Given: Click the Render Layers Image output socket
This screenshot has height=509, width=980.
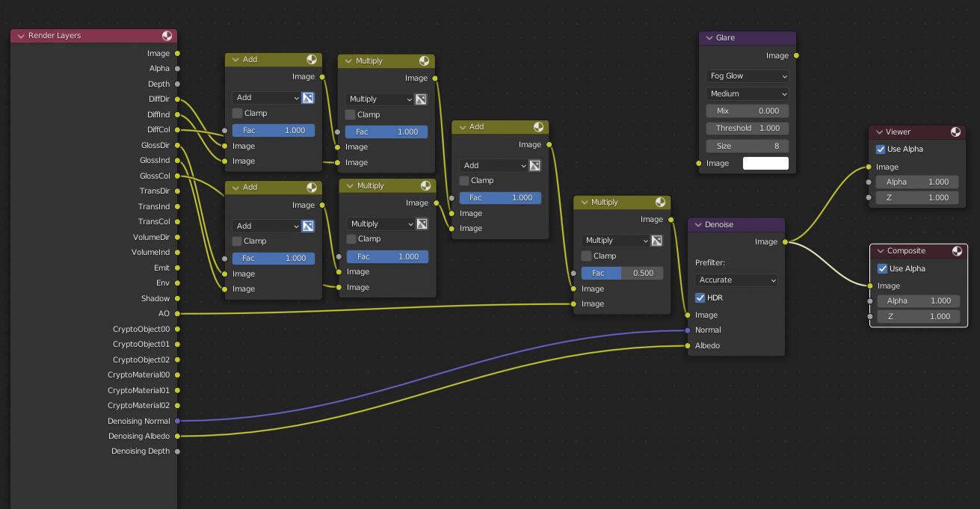Looking at the screenshot, I should pyautogui.click(x=177, y=53).
